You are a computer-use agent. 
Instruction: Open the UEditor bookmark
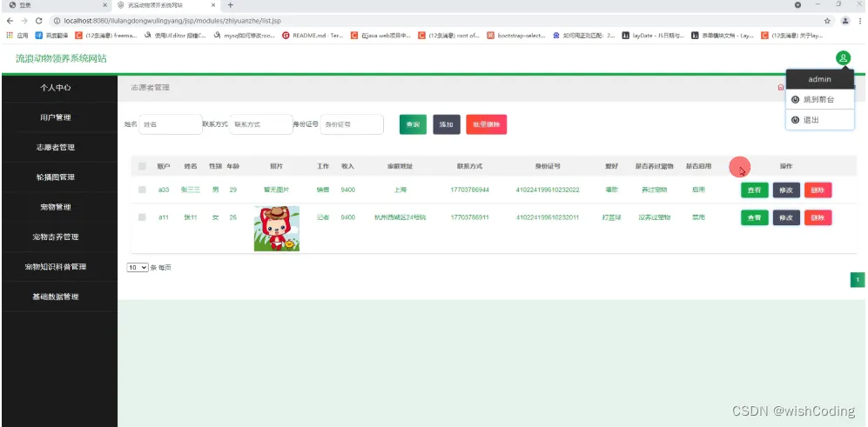point(174,36)
